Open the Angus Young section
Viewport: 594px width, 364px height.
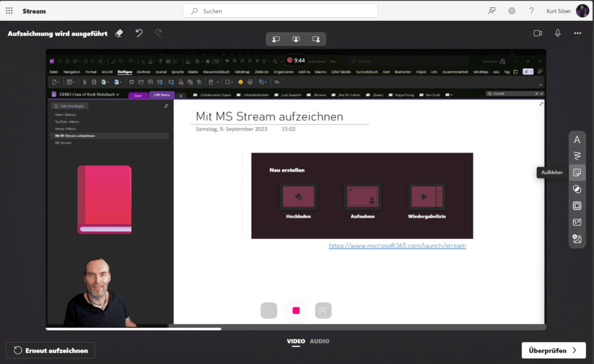coord(401,95)
